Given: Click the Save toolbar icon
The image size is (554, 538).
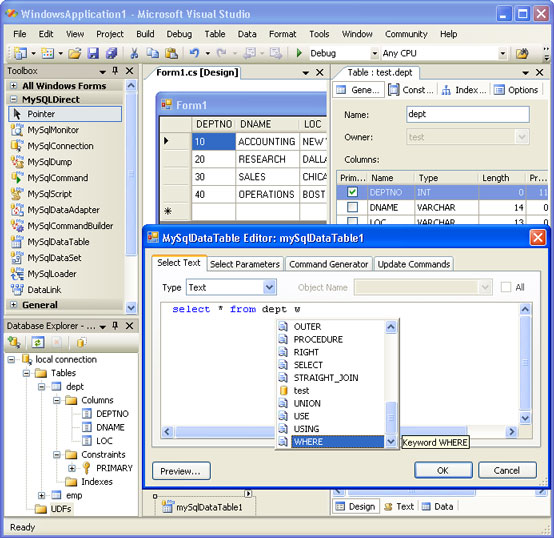Looking at the screenshot, I should tap(93, 53).
